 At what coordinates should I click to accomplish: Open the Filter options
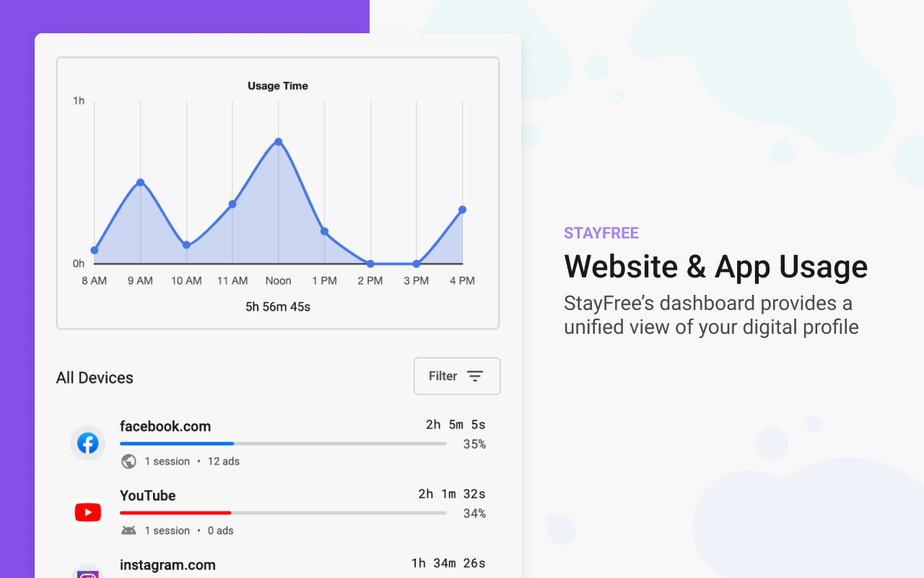457,376
